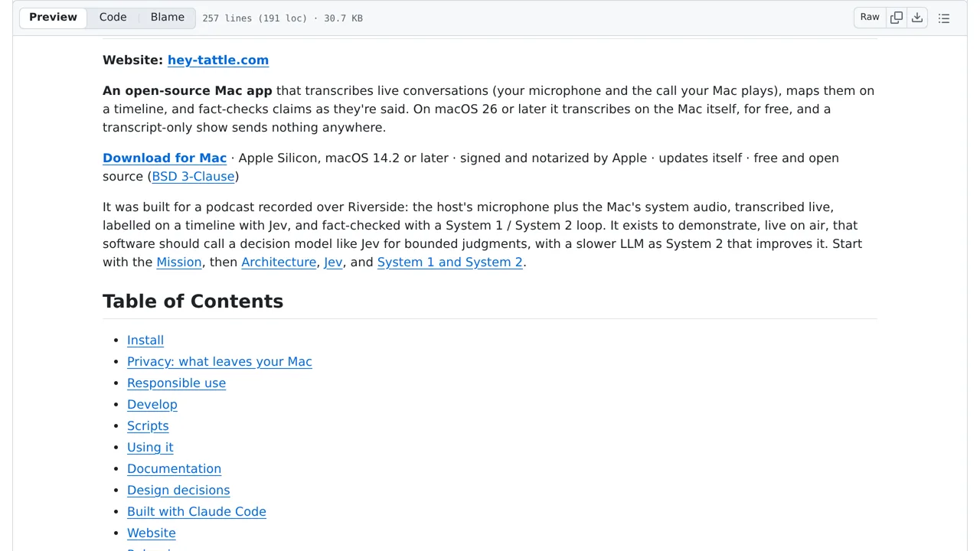Viewport: 980px width, 551px height.
Task: Jump to Documentation section
Action: [x=174, y=468]
